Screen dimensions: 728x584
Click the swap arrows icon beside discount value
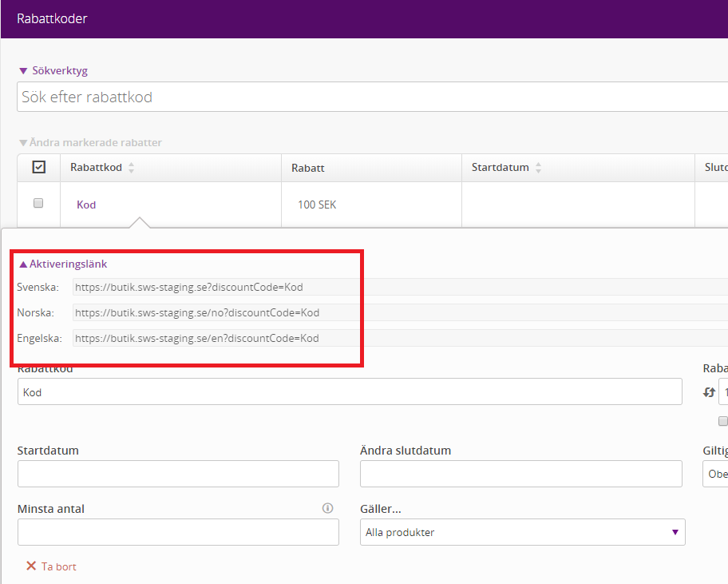point(707,392)
